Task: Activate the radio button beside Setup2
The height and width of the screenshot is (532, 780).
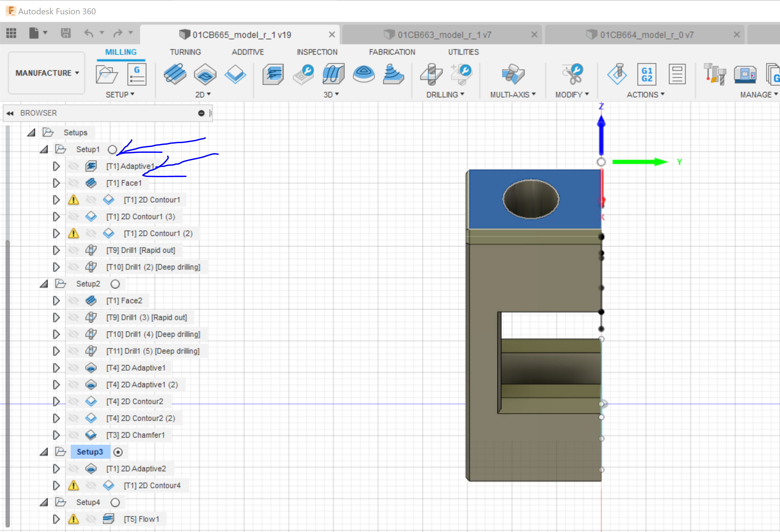Action: click(115, 284)
